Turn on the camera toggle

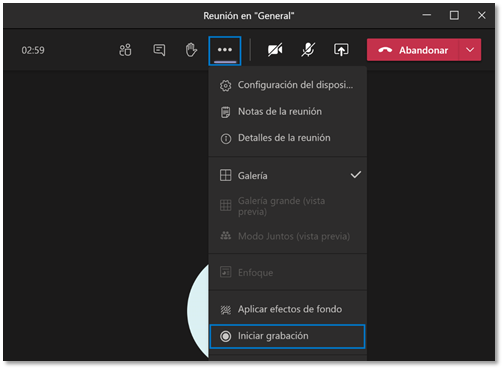coord(275,50)
